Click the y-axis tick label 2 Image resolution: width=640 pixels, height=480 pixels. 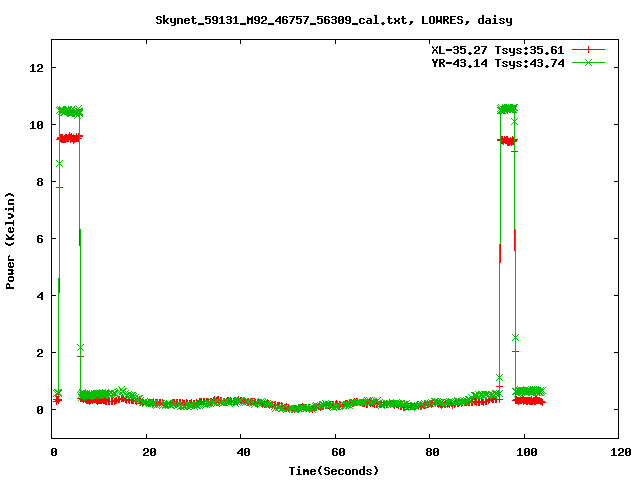pos(40,353)
